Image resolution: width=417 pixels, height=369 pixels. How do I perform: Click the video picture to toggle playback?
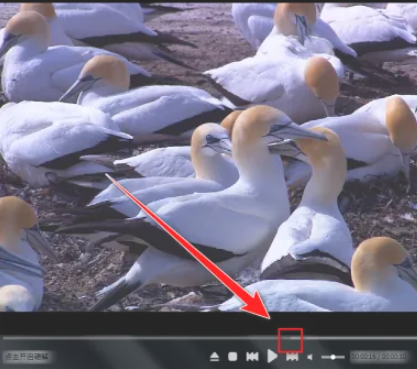click(x=208, y=157)
